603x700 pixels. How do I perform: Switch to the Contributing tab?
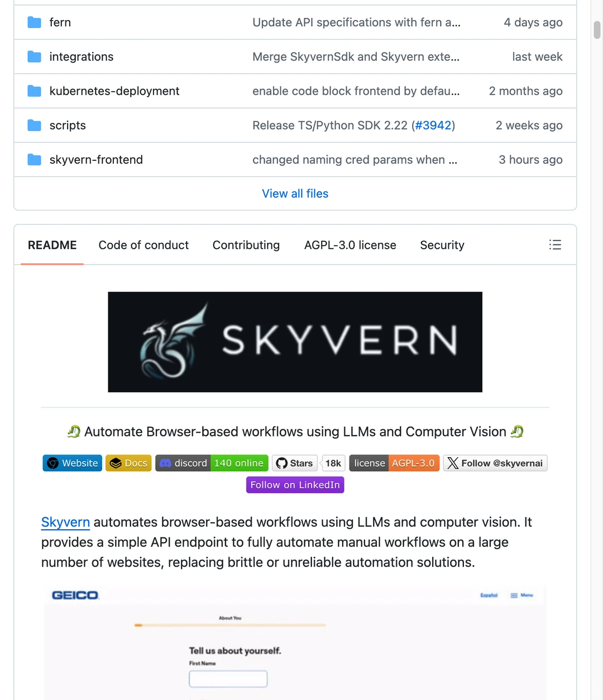pos(246,245)
